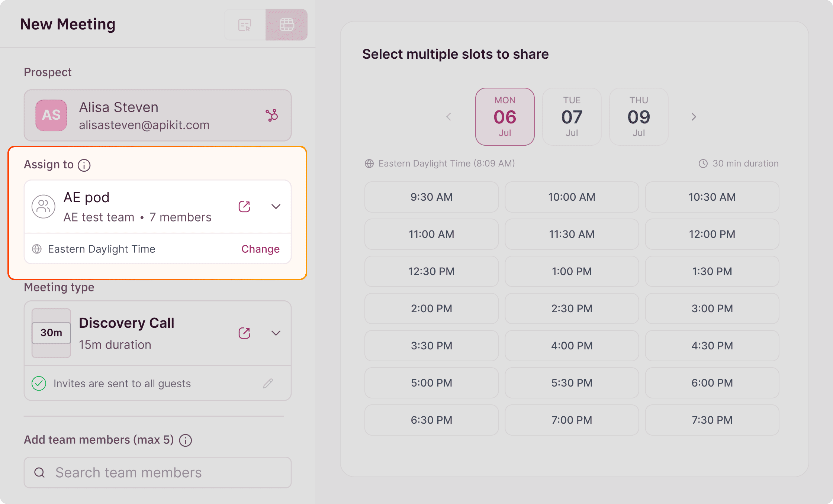Select the 9:30 AM slot
The width and height of the screenshot is (833, 504).
431,197
